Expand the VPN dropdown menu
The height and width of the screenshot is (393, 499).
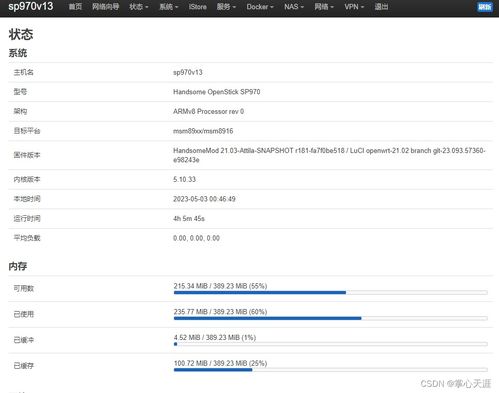tap(354, 7)
